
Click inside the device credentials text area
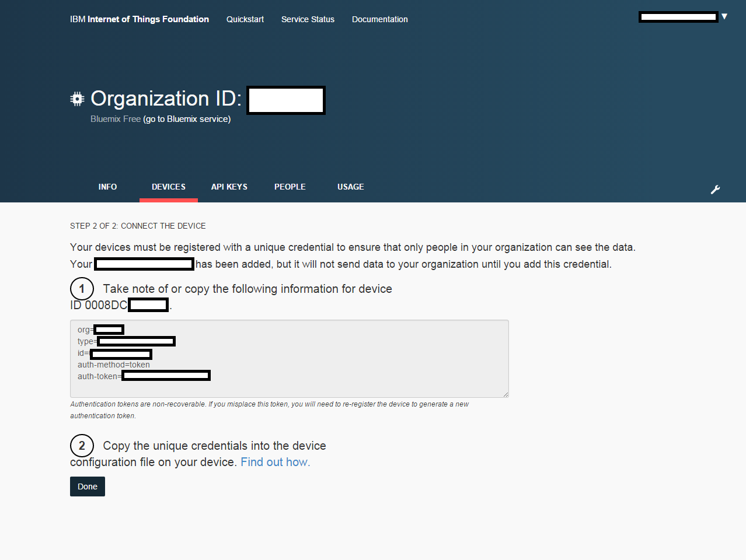(x=290, y=359)
